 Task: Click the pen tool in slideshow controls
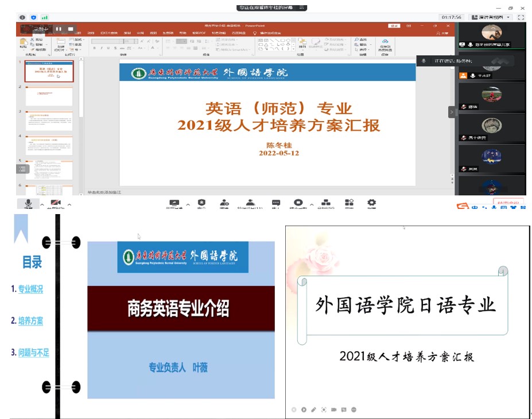pyautogui.click(x=313, y=409)
